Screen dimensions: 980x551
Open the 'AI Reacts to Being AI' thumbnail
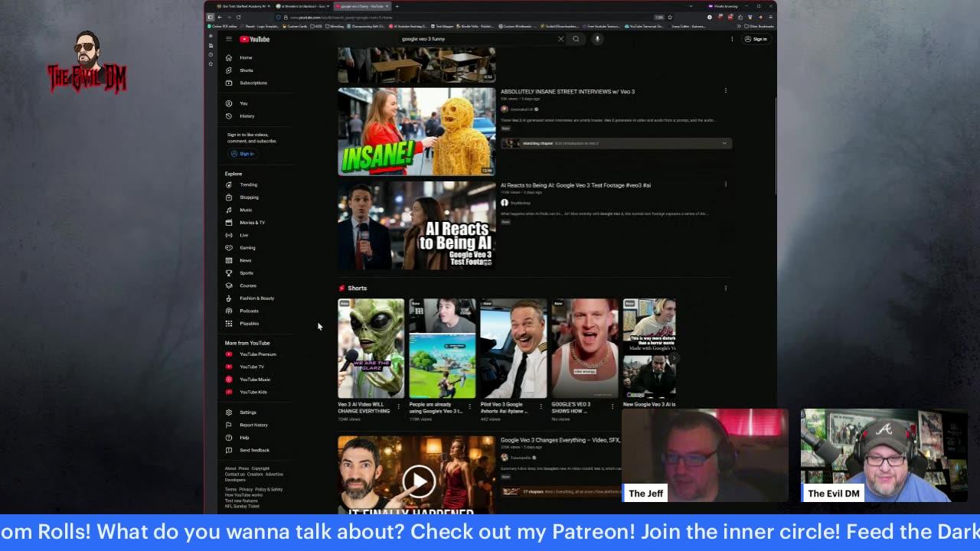click(416, 225)
